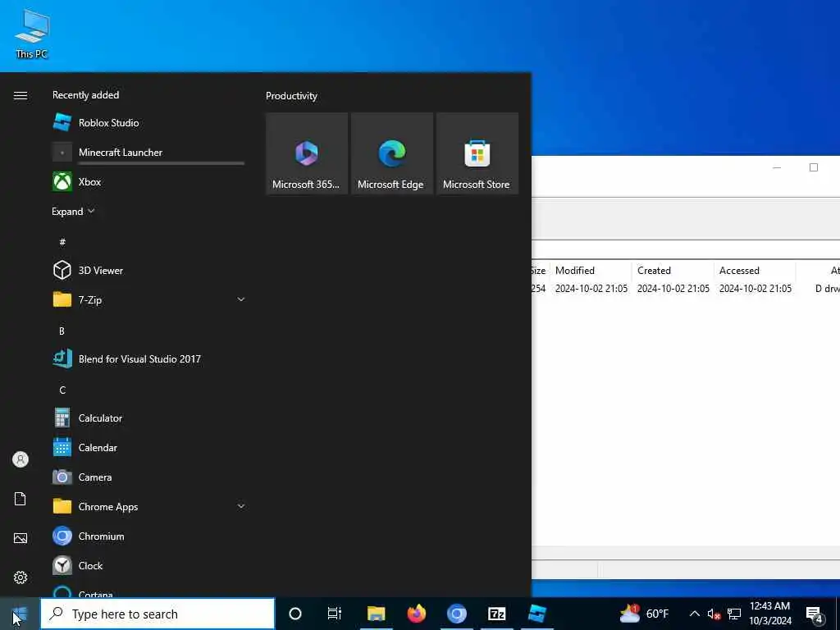Open 3D Viewer app

[x=148, y=271]
